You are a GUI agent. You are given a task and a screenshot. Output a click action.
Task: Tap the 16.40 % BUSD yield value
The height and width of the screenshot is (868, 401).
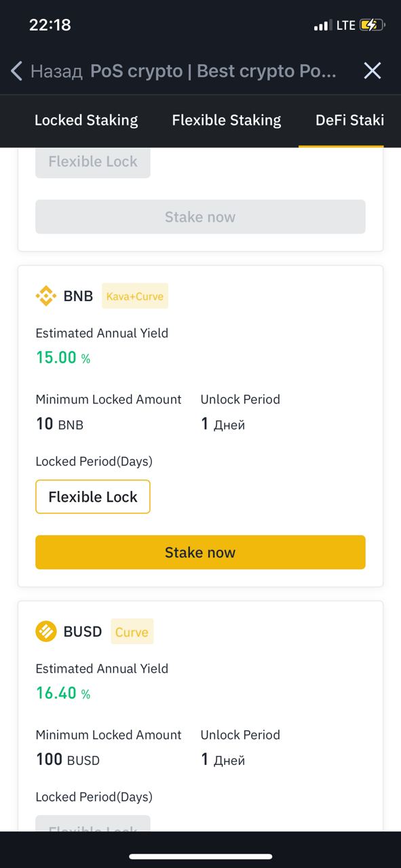[63, 693]
